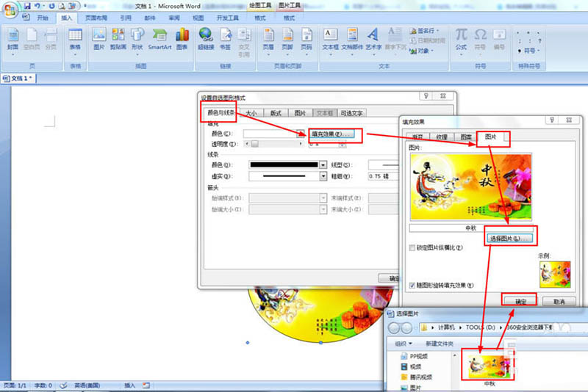Click the Hyperlink (超链接) globe icon

206,40
